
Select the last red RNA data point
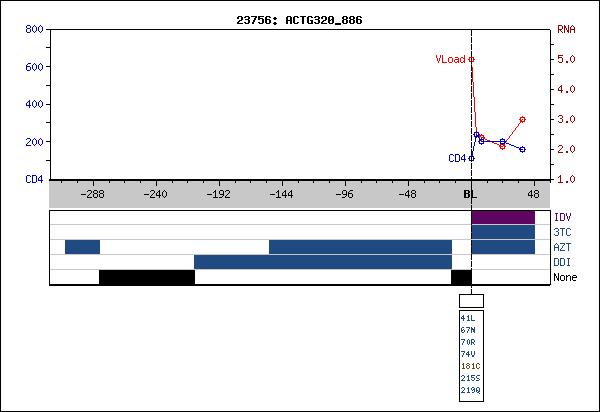[522, 119]
